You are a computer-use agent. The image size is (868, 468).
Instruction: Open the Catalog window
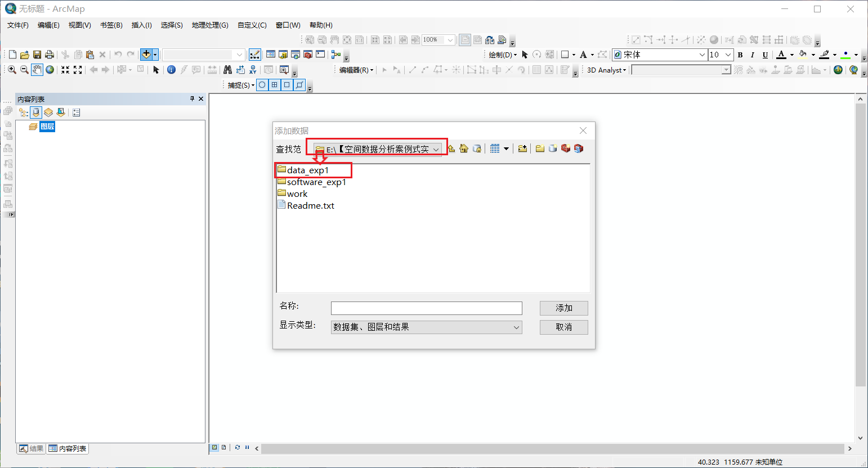tap(283, 55)
